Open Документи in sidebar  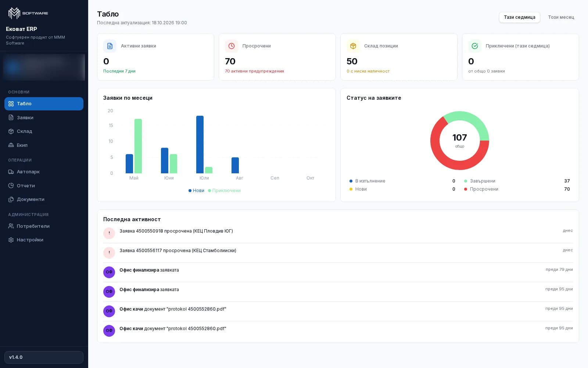click(44, 199)
